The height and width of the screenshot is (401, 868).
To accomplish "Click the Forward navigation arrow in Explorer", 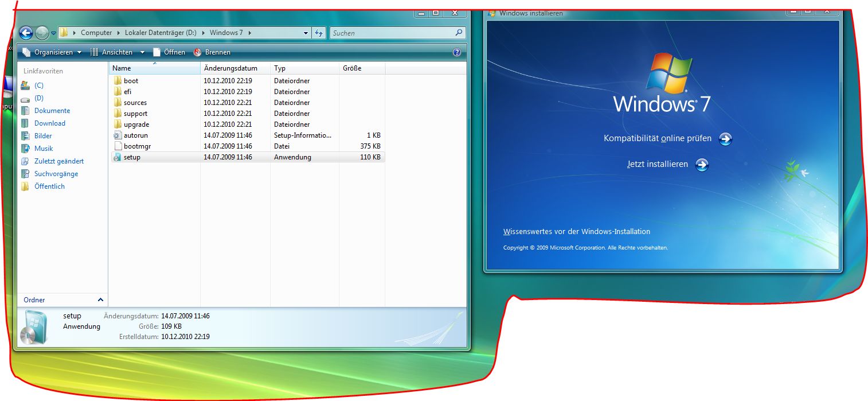I will [x=42, y=33].
